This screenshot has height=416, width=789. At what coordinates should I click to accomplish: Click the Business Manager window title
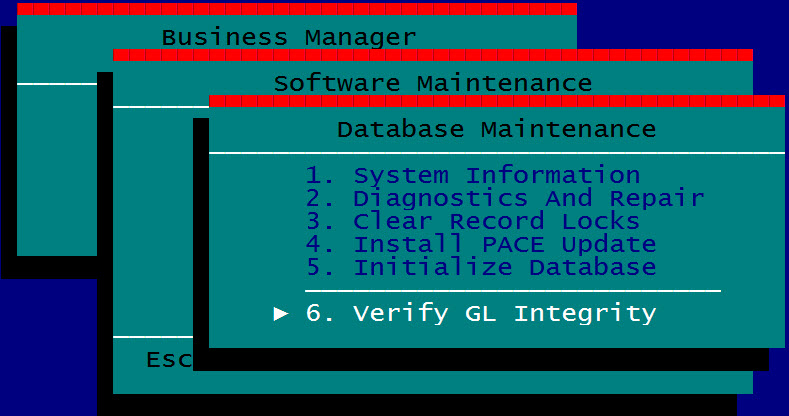pyautogui.click(x=288, y=38)
